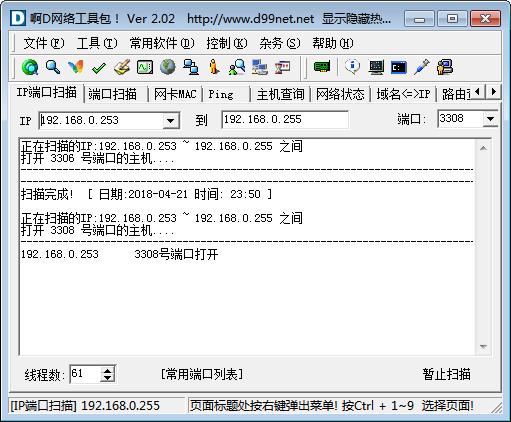The width and height of the screenshot is (511, 422).
Task: Open the 文件(F) menu
Action: [x=44, y=43]
